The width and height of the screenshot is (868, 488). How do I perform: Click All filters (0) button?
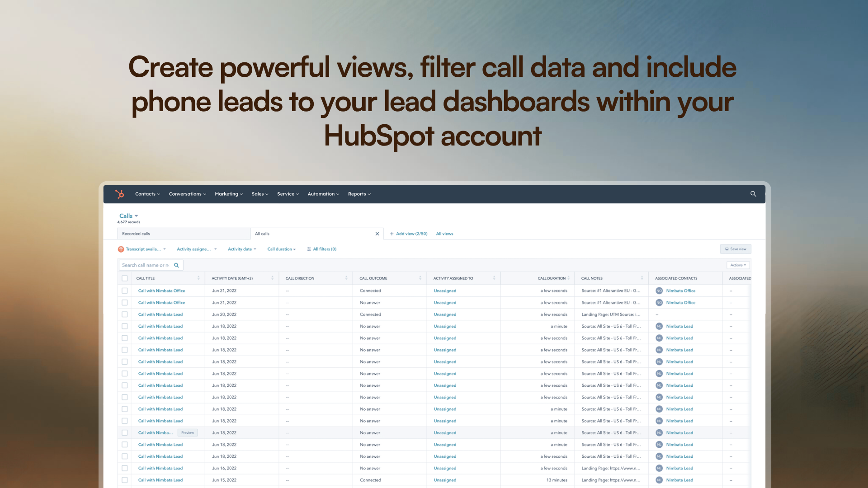tap(321, 249)
